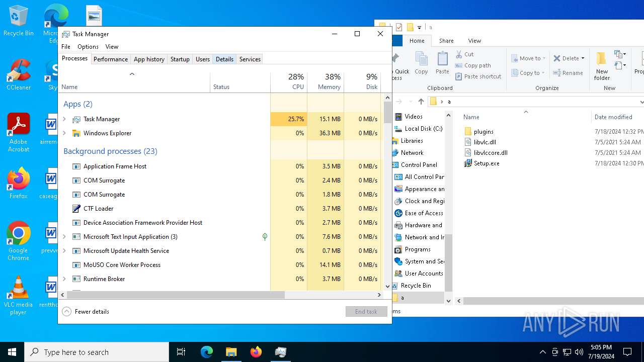Open the Share tab in Explorer ribbon

pyautogui.click(x=446, y=41)
